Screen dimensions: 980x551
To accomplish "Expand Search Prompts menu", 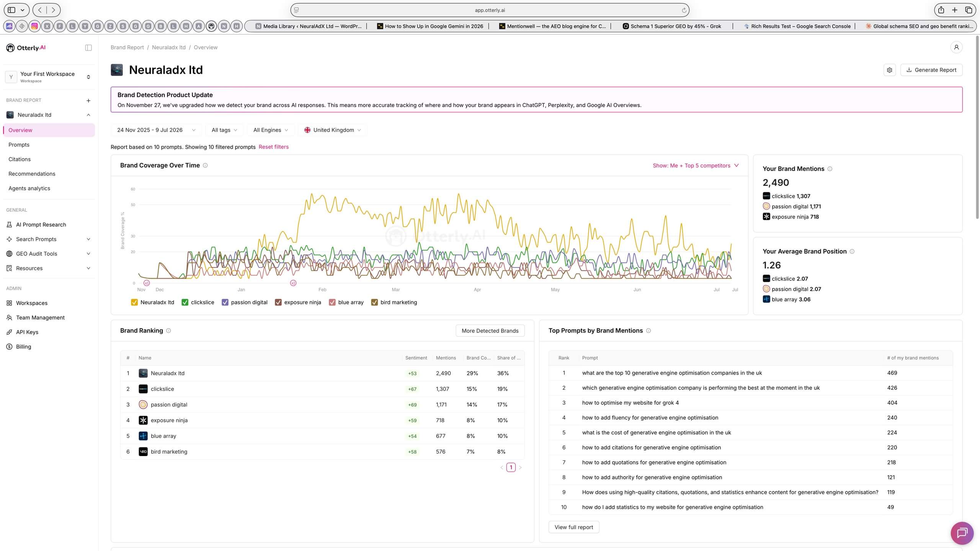I will (x=49, y=239).
